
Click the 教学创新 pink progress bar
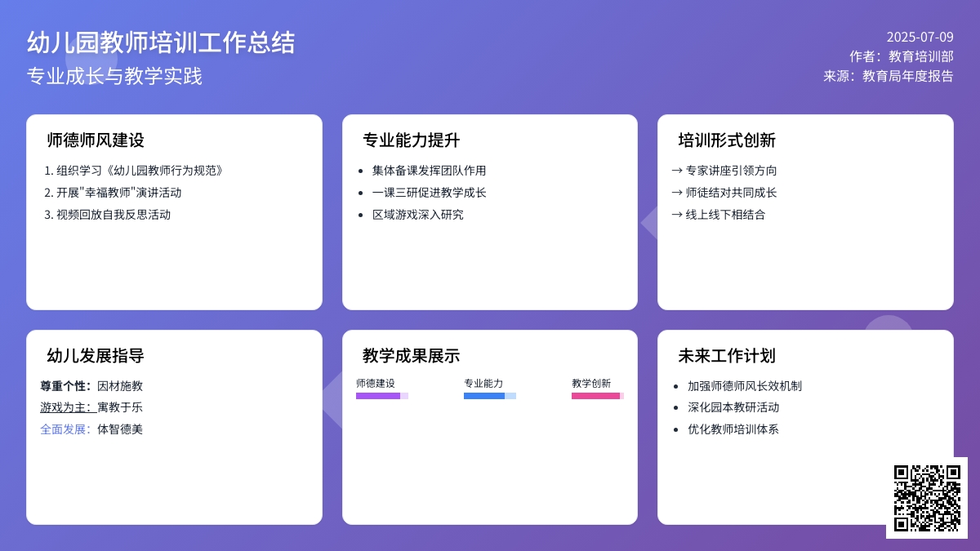[598, 396]
